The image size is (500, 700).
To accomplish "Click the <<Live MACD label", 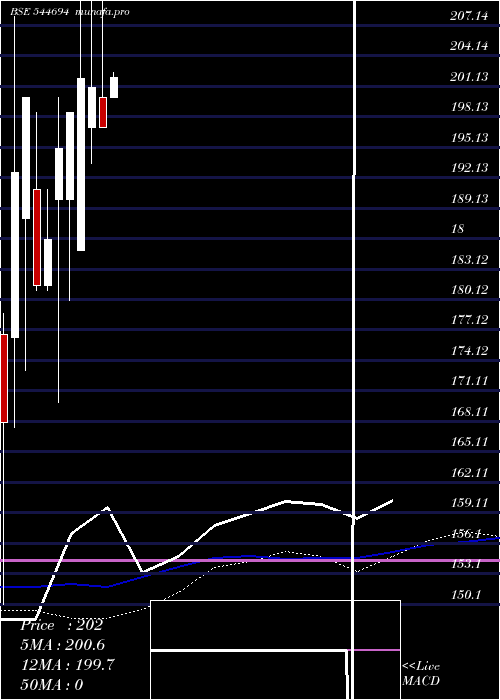I will [x=421, y=673].
